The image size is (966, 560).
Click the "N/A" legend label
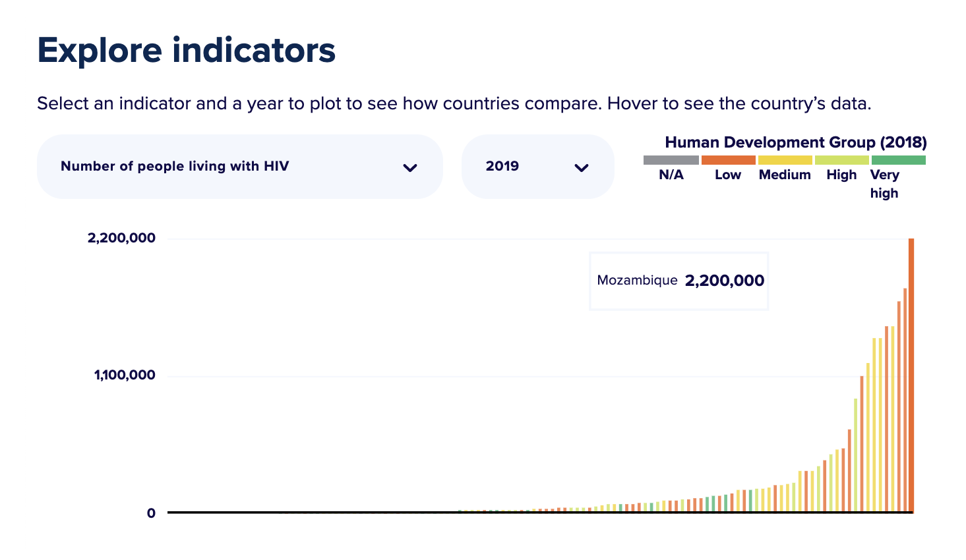pyautogui.click(x=671, y=175)
